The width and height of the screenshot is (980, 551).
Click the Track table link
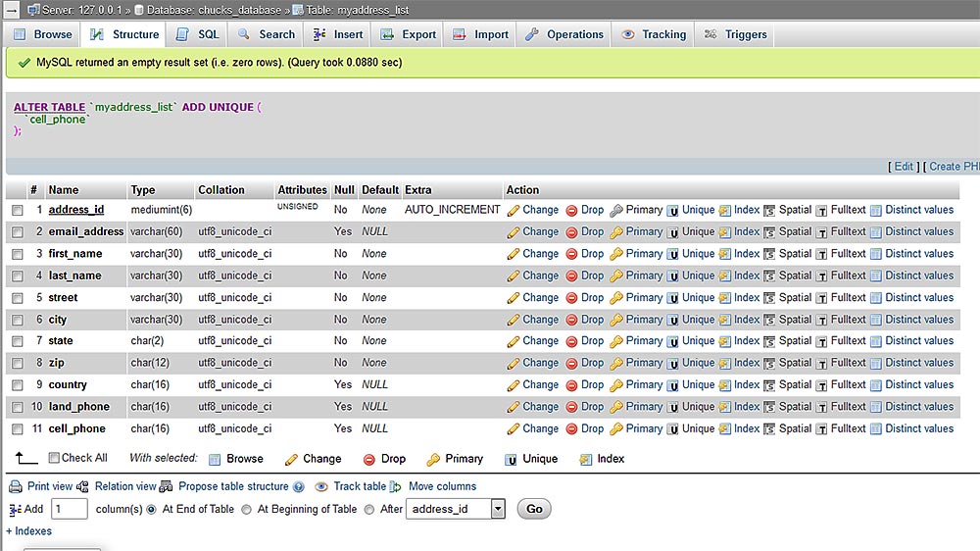pyautogui.click(x=360, y=486)
